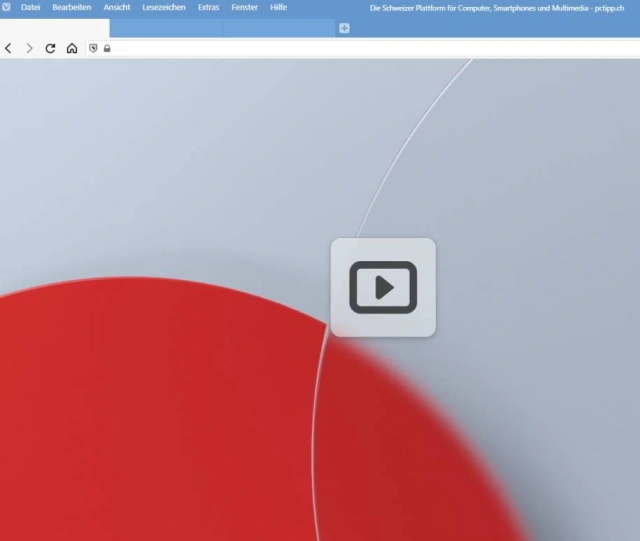This screenshot has height=541, width=640.
Task: Open the Datei menu
Action: click(x=31, y=7)
